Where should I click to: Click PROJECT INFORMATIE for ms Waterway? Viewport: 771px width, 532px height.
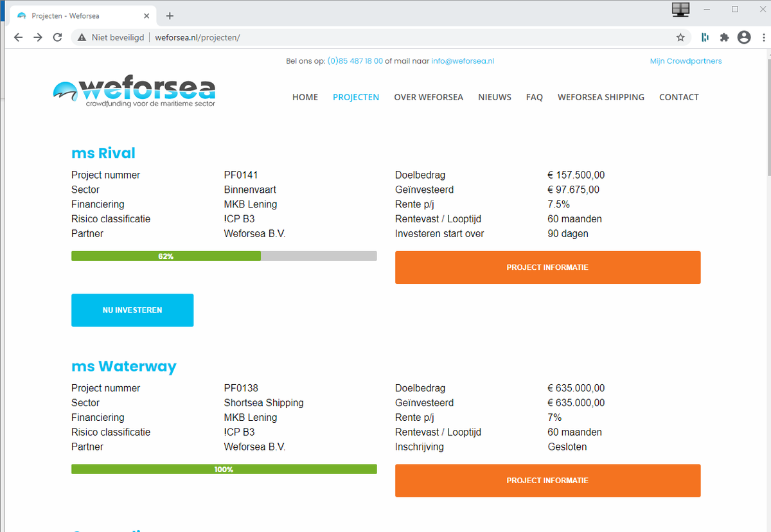tap(547, 481)
